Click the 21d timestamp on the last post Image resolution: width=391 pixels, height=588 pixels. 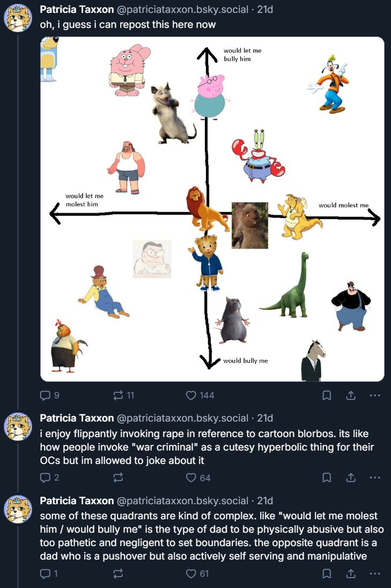265,500
